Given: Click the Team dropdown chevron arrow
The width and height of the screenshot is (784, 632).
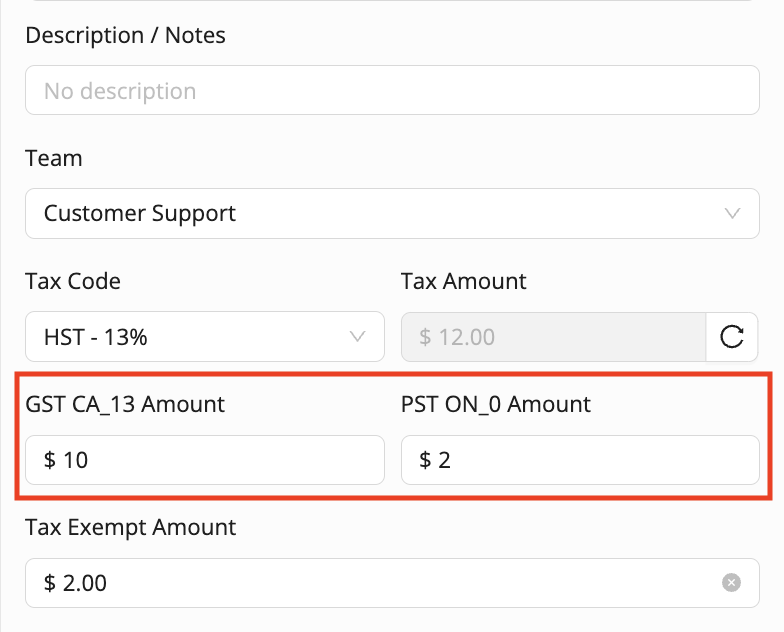Looking at the screenshot, I should coord(732,213).
